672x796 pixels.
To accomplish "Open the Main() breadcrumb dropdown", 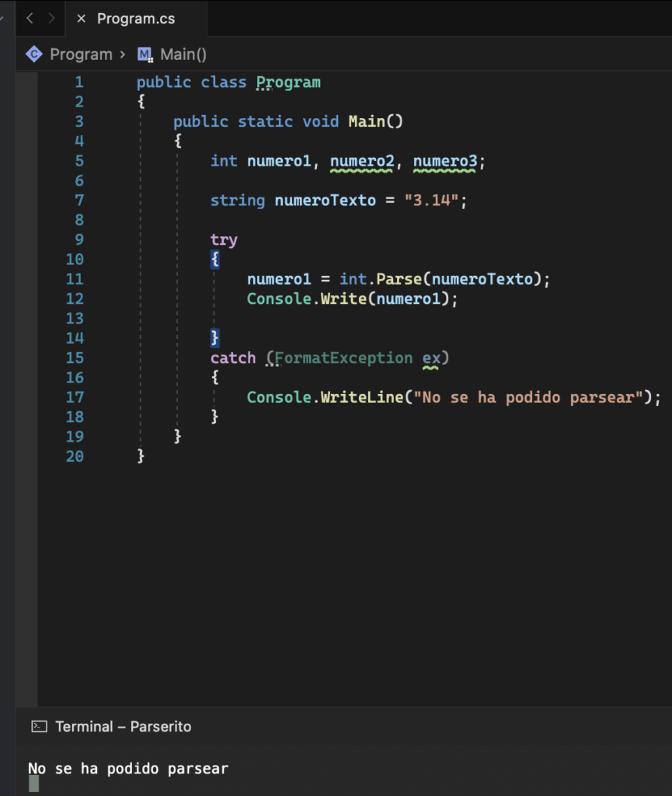I will [x=183, y=54].
